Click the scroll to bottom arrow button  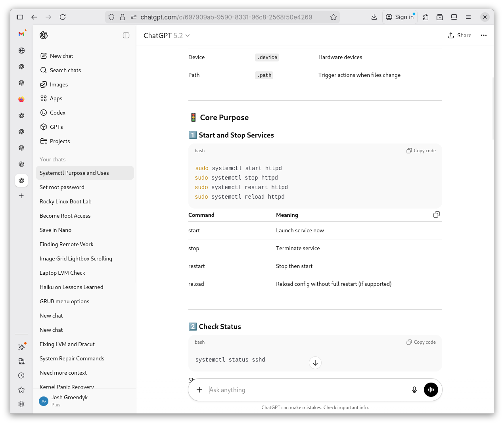pyautogui.click(x=315, y=363)
